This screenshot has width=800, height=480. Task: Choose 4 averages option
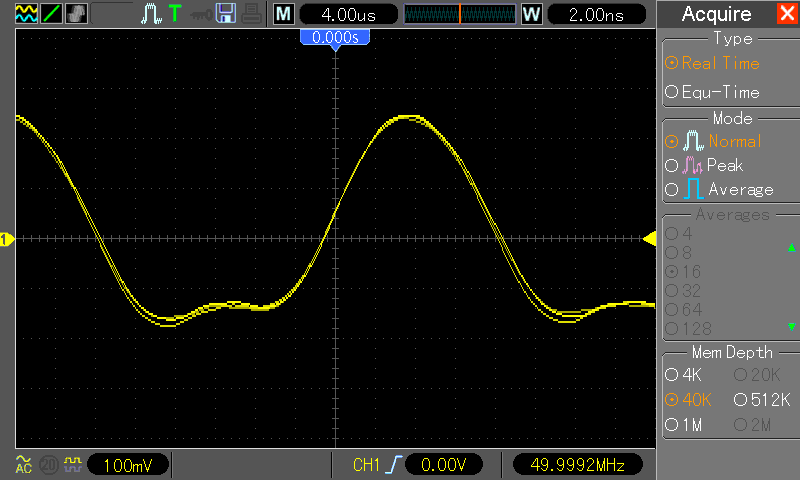(x=679, y=234)
